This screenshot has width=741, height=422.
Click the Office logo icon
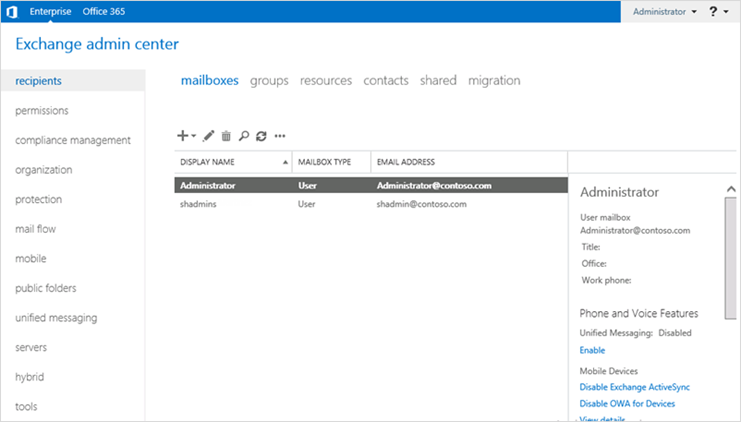coord(11,11)
